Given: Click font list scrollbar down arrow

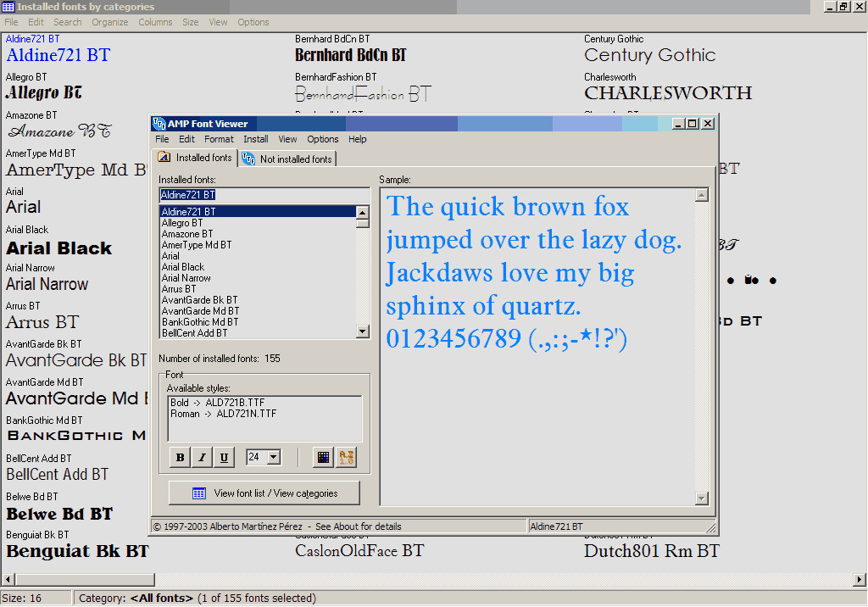Looking at the screenshot, I should [363, 331].
